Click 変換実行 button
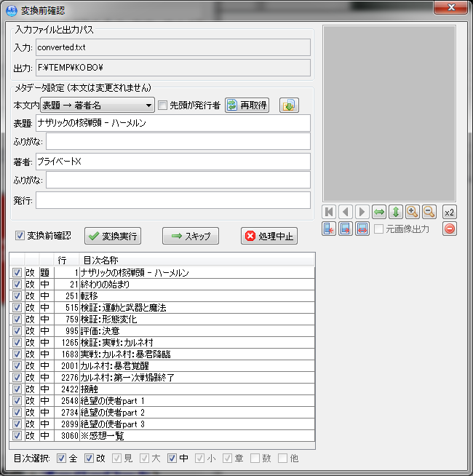The image size is (473, 476). point(113,236)
